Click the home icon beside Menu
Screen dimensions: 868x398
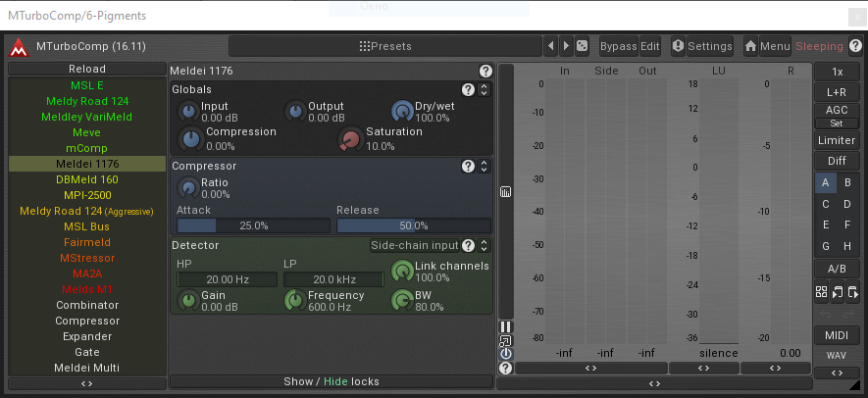coord(750,46)
